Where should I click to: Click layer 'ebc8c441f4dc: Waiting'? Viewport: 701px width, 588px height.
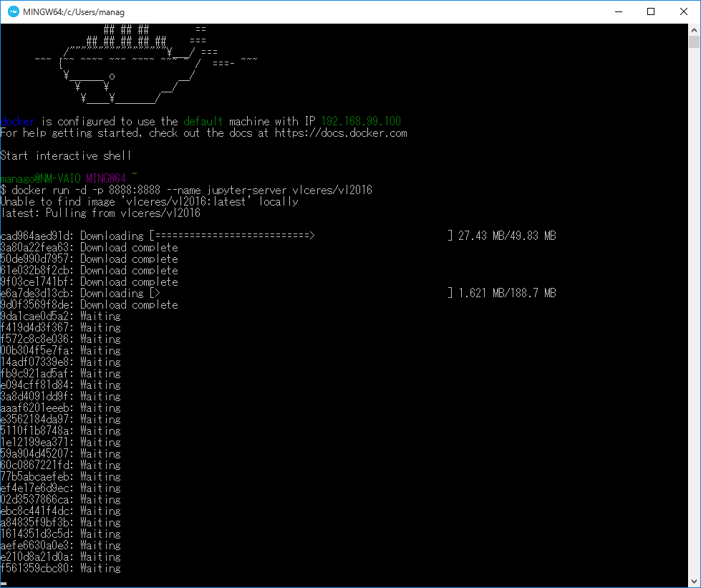(x=61, y=511)
